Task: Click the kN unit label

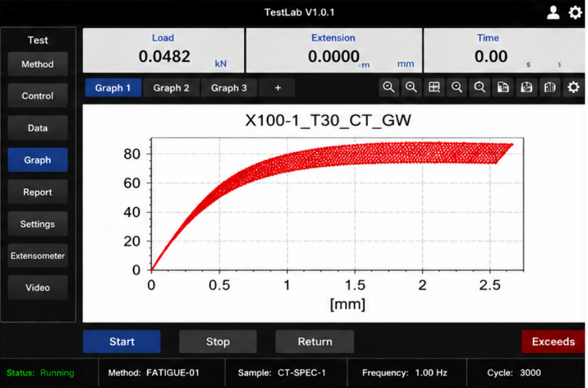Action: 221,64
